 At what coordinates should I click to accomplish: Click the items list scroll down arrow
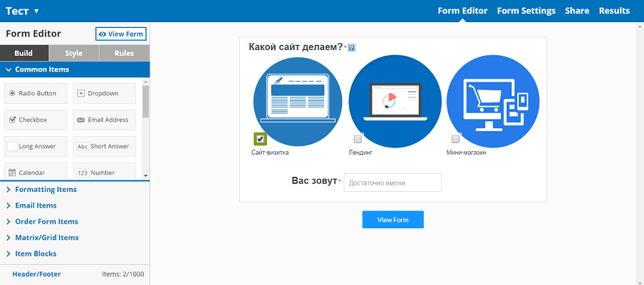click(146, 175)
